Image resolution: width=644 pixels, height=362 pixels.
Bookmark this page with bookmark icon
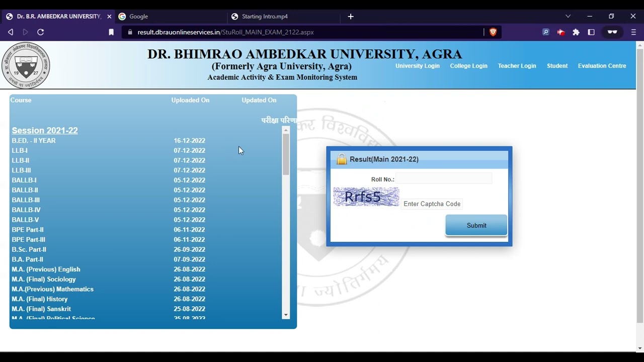(x=111, y=32)
